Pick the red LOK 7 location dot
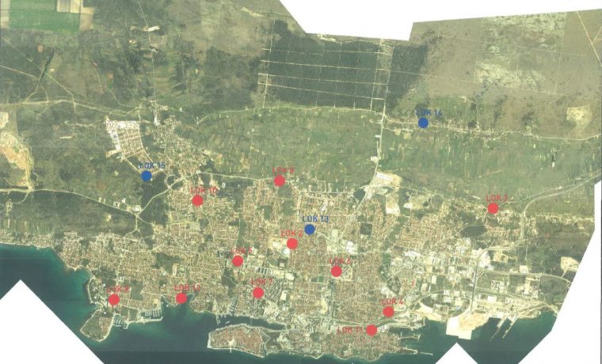The height and width of the screenshot is (364, 602). pyautogui.click(x=258, y=293)
